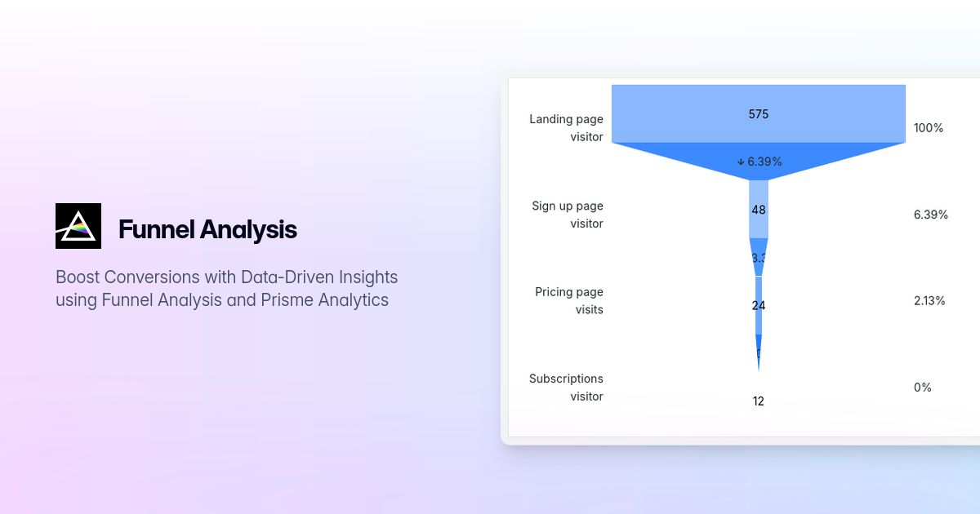Select the Pricing page visits label
This screenshot has width=980, height=514.
(569, 300)
